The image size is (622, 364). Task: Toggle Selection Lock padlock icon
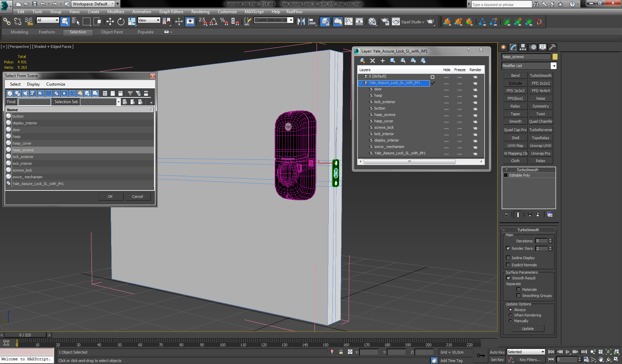pos(341,352)
